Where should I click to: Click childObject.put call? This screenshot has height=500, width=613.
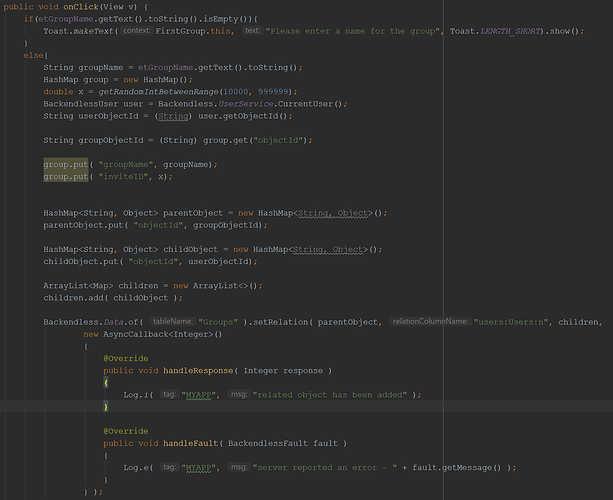(x=81, y=261)
